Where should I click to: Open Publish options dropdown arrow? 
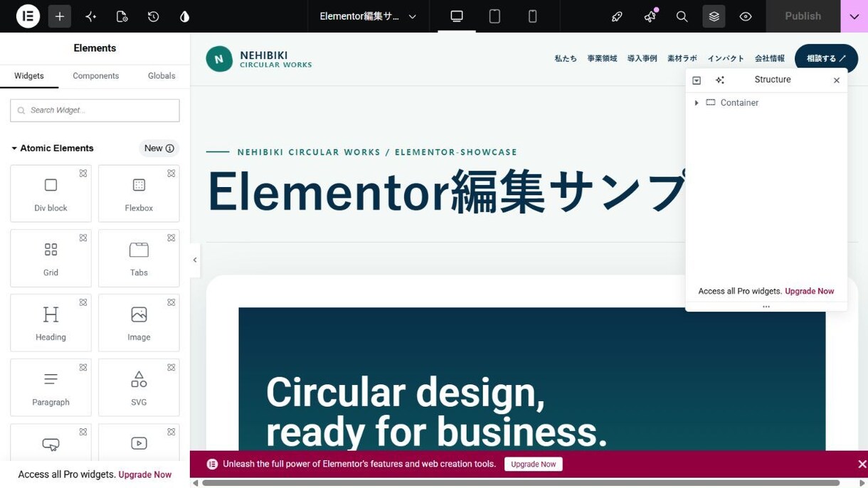(x=854, y=16)
